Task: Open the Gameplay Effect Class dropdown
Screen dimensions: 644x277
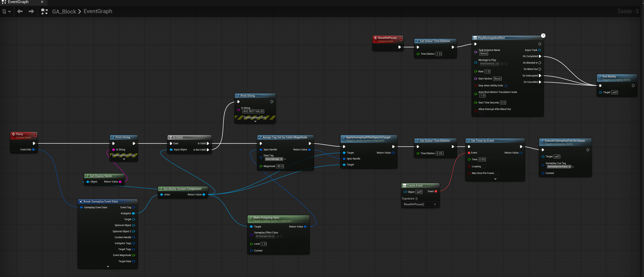Action: 265,236
